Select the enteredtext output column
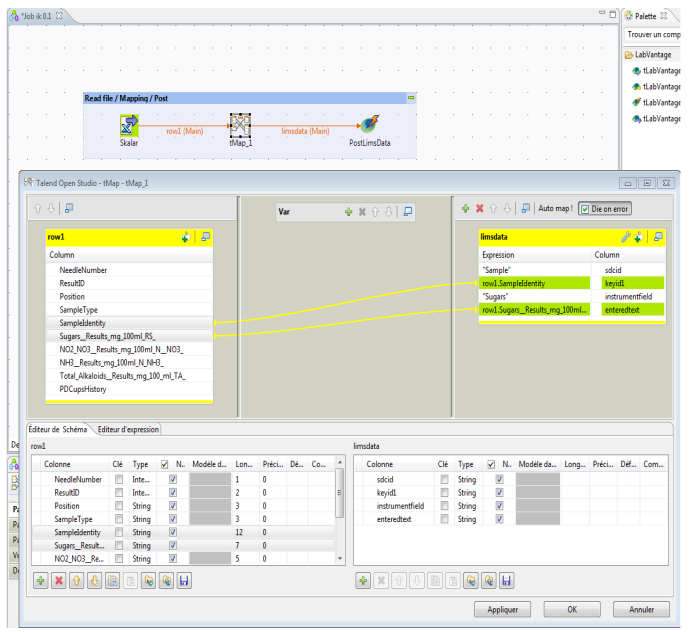690x632 pixels. 633,310
